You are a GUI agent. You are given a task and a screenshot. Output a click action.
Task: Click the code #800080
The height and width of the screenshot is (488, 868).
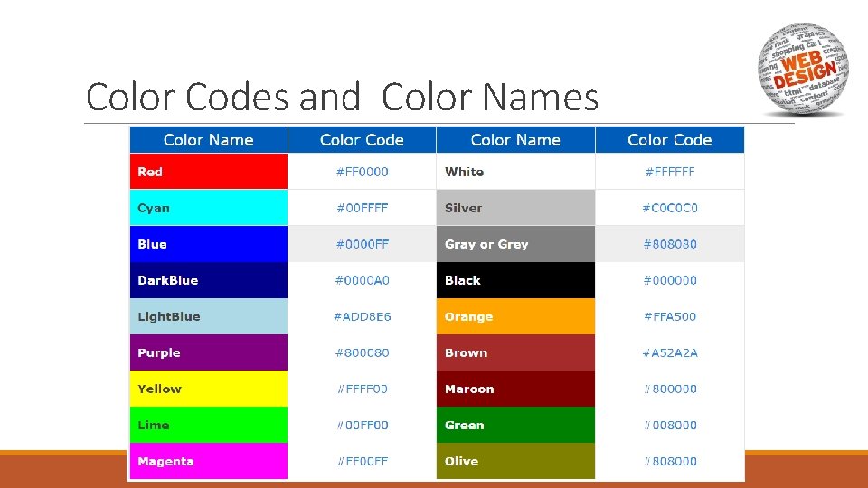[362, 352]
